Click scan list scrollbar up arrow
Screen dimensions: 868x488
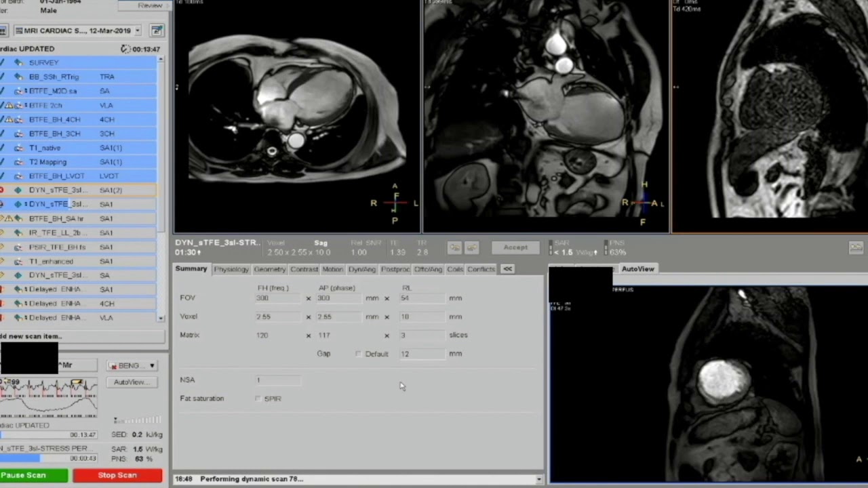tap(161, 60)
